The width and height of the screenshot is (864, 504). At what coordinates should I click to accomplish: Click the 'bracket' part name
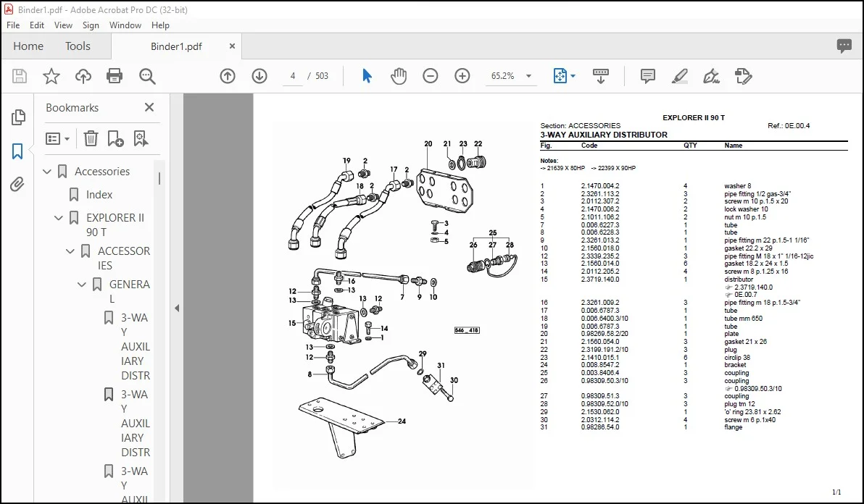point(735,365)
